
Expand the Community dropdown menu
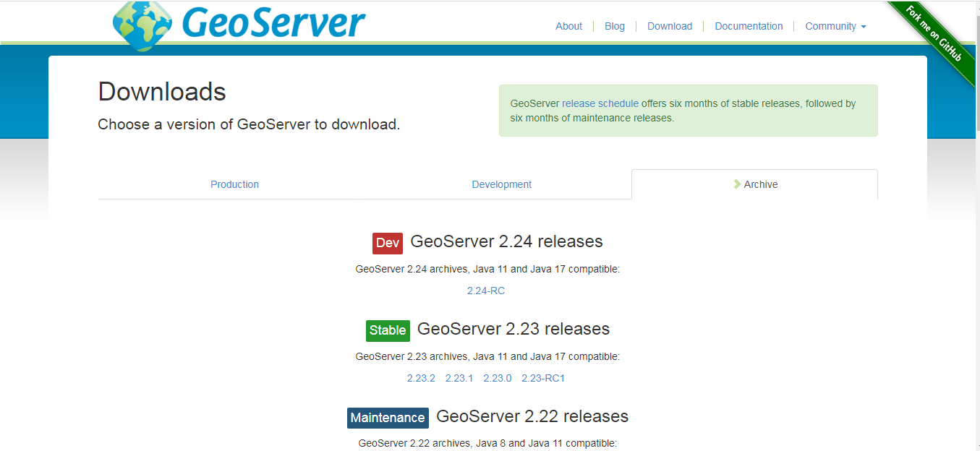click(835, 26)
